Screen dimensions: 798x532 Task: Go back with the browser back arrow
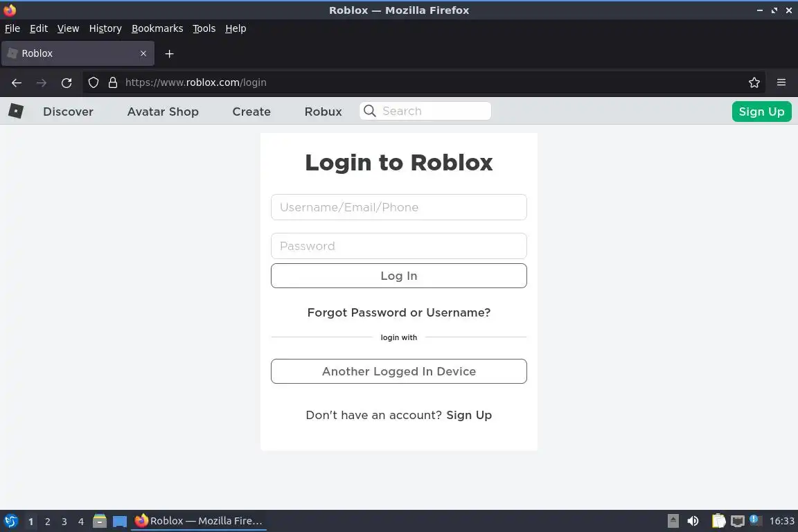click(x=17, y=82)
